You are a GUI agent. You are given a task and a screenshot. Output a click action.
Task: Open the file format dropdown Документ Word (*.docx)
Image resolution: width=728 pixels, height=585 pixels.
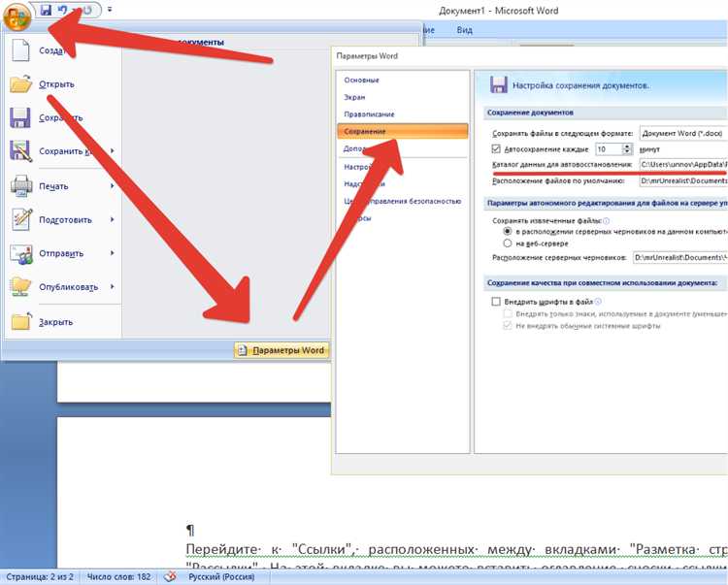click(x=683, y=133)
